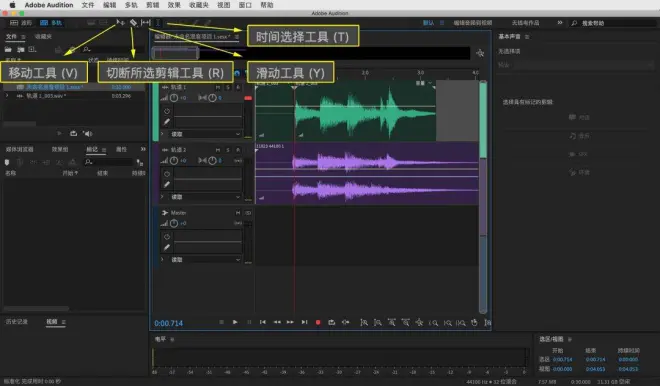Click the pencil icon on Master track

point(167,247)
